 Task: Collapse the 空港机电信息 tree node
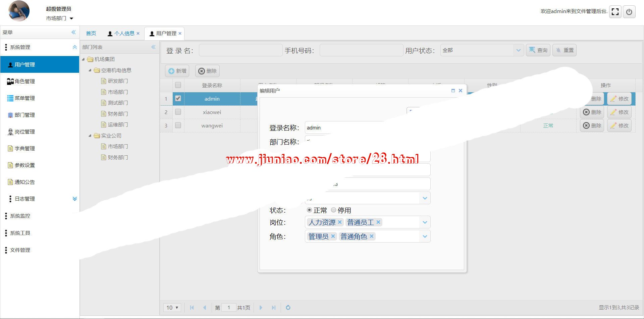point(90,70)
